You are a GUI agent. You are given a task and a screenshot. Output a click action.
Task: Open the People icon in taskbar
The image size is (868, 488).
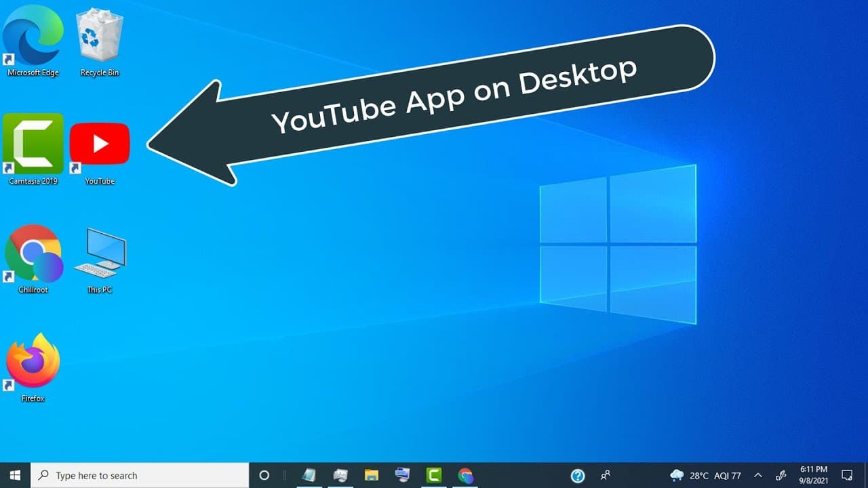606,475
